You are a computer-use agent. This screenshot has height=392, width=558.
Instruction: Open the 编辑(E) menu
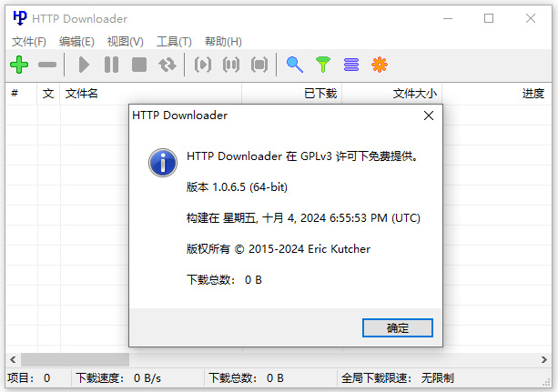(x=76, y=42)
